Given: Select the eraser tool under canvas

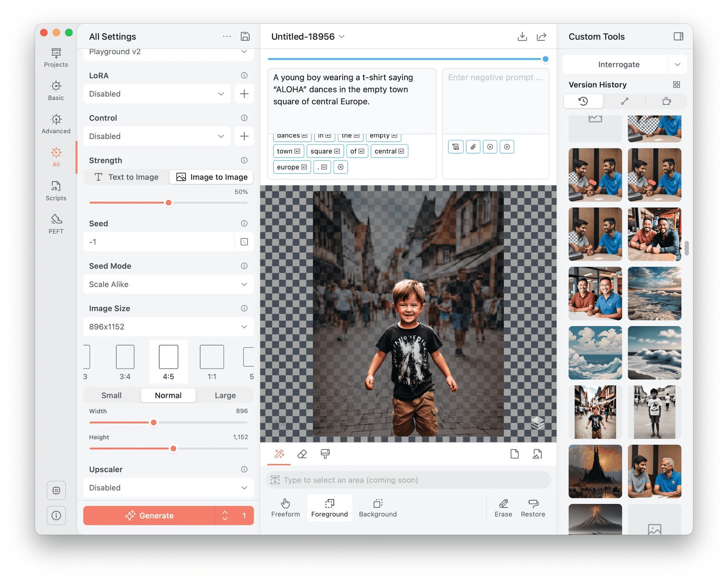Looking at the screenshot, I should click(302, 454).
